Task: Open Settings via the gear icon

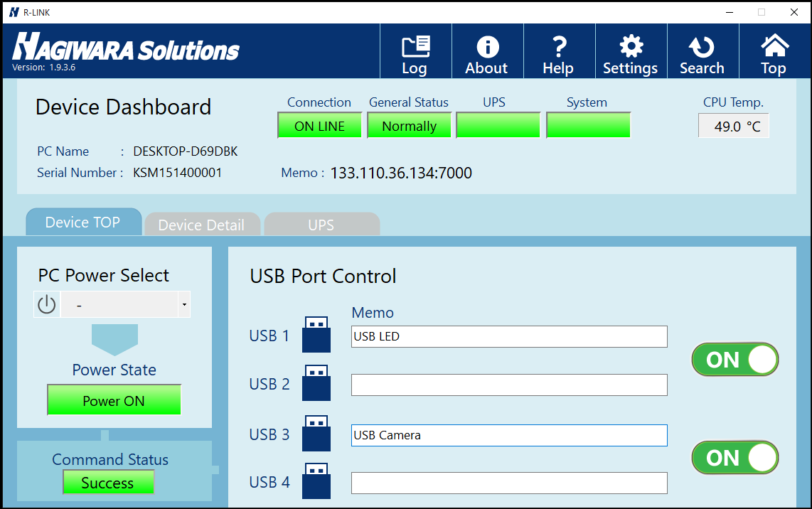Action: click(x=631, y=51)
